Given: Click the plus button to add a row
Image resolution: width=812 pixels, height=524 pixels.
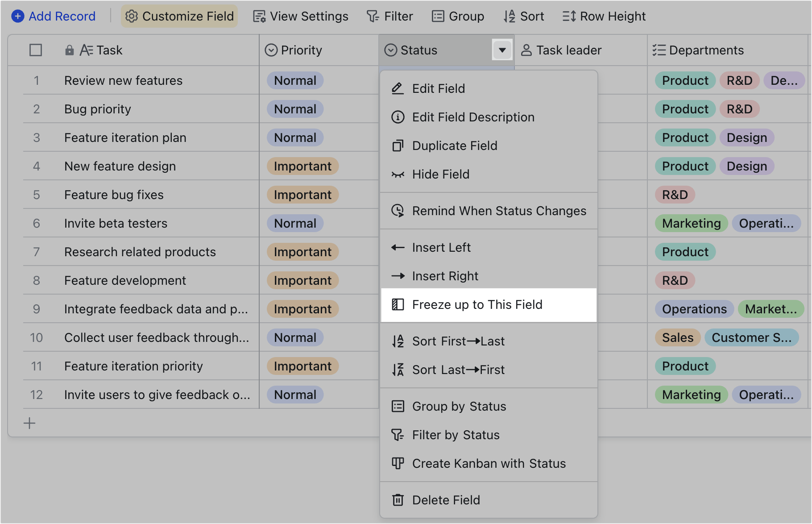Looking at the screenshot, I should (29, 423).
